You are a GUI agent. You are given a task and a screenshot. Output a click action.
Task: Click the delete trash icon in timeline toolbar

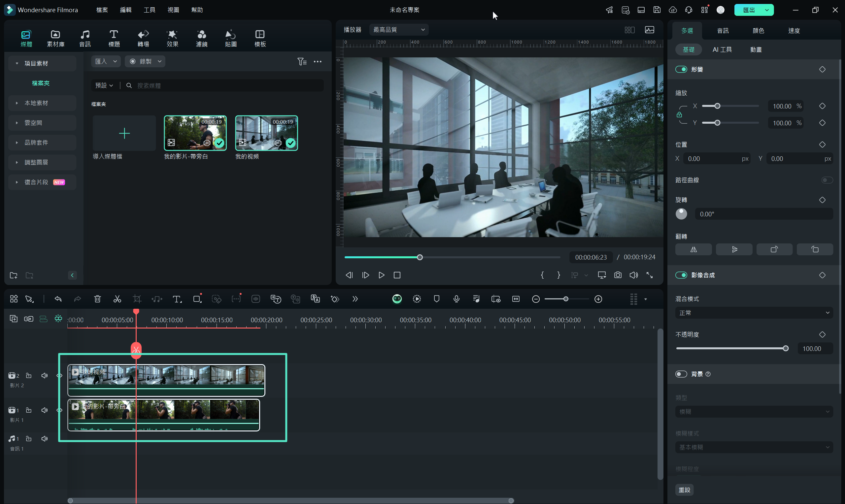[x=97, y=299]
